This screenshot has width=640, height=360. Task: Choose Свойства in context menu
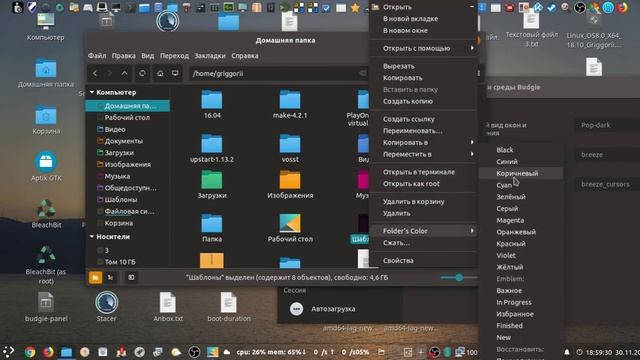tap(423, 260)
